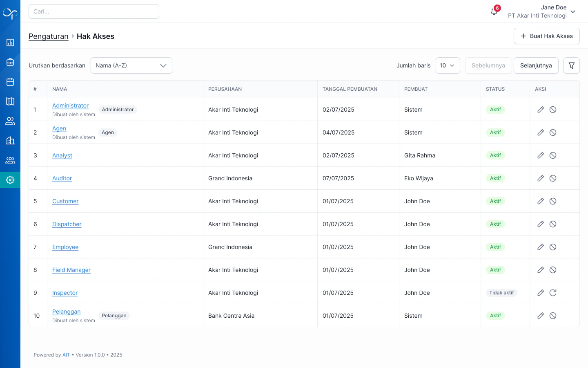
Task: Click the Administrator tag badge
Action: tap(118, 110)
